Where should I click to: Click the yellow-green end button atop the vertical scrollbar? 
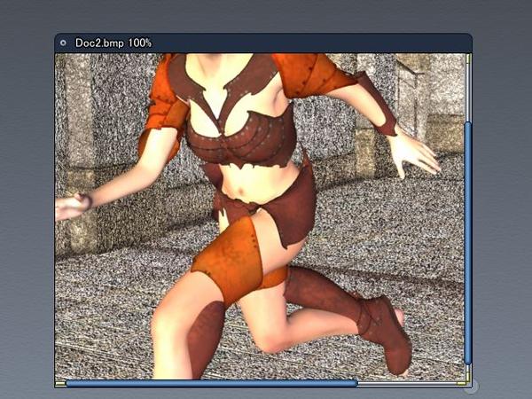coord(468,59)
